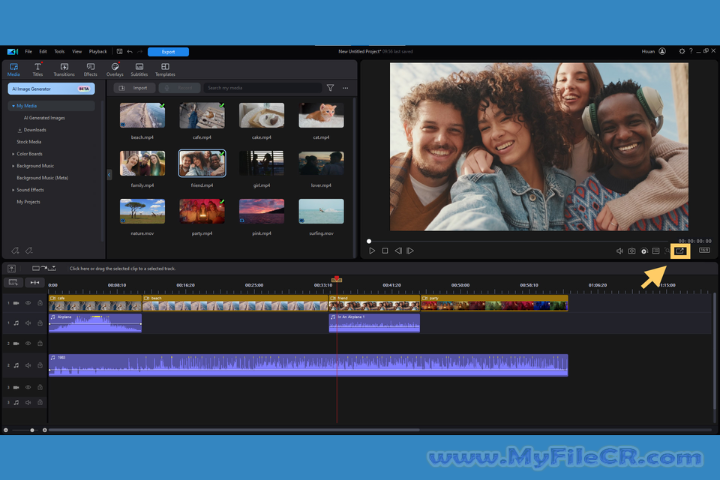
Task: Open preferences gear icon
Action: (682, 51)
